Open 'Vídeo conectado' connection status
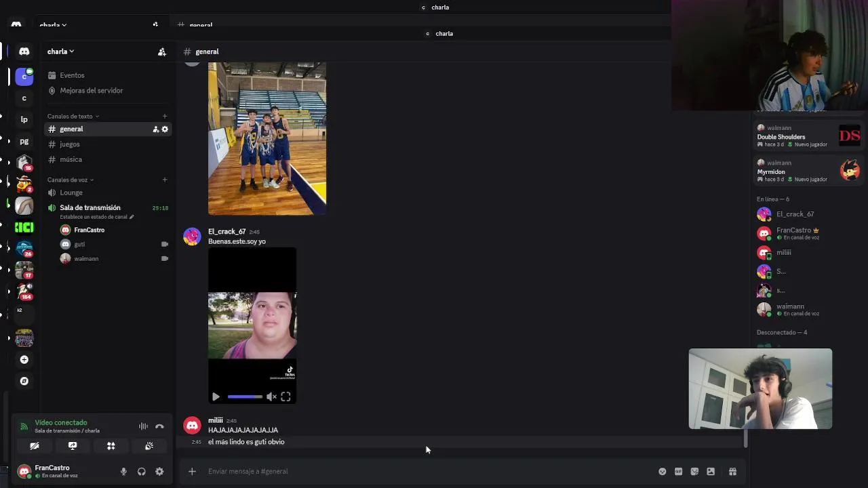The width and height of the screenshot is (868, 488). coord(61,422)
